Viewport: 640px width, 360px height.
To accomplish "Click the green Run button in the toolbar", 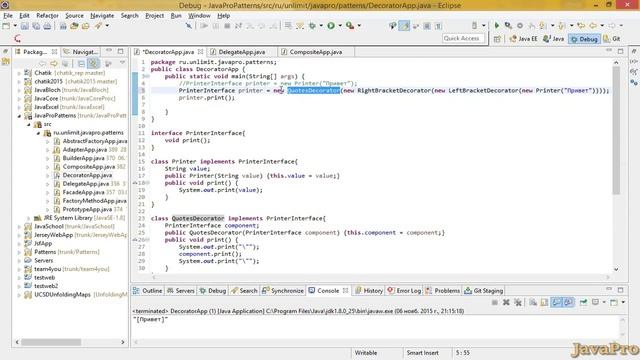I will pyautogui.click(x=331, y=26).
